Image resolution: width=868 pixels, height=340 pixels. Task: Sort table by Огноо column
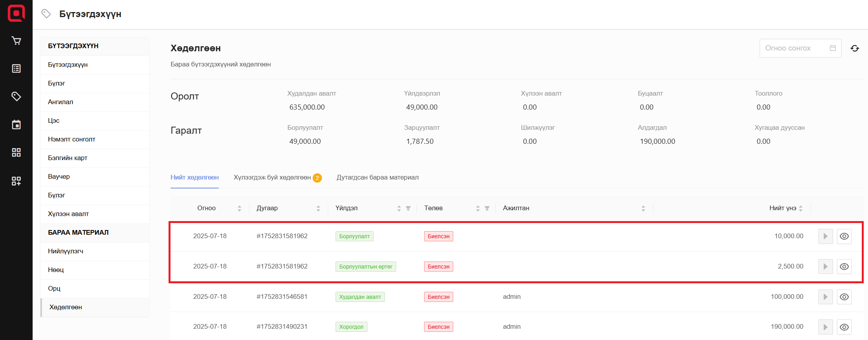pyautogui.click(x=239, y=208)
